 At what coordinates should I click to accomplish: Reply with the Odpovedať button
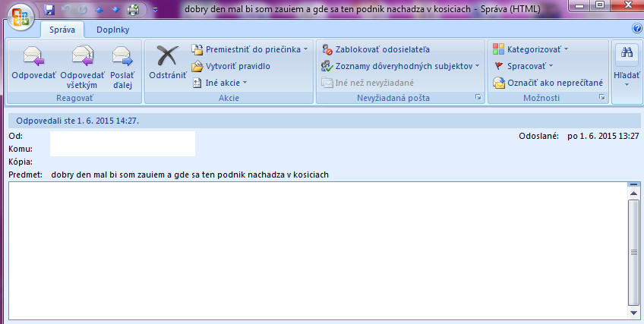(x=33, y=63)
